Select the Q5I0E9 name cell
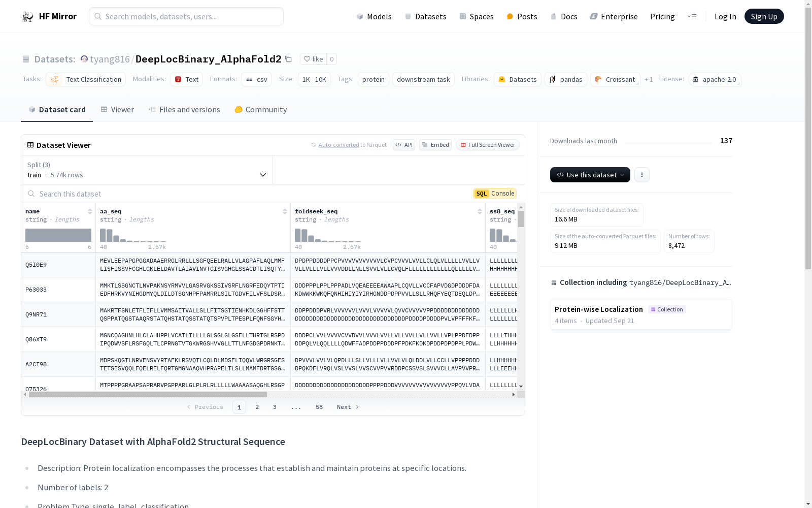812x508 pixels. (x=58, y=265)
